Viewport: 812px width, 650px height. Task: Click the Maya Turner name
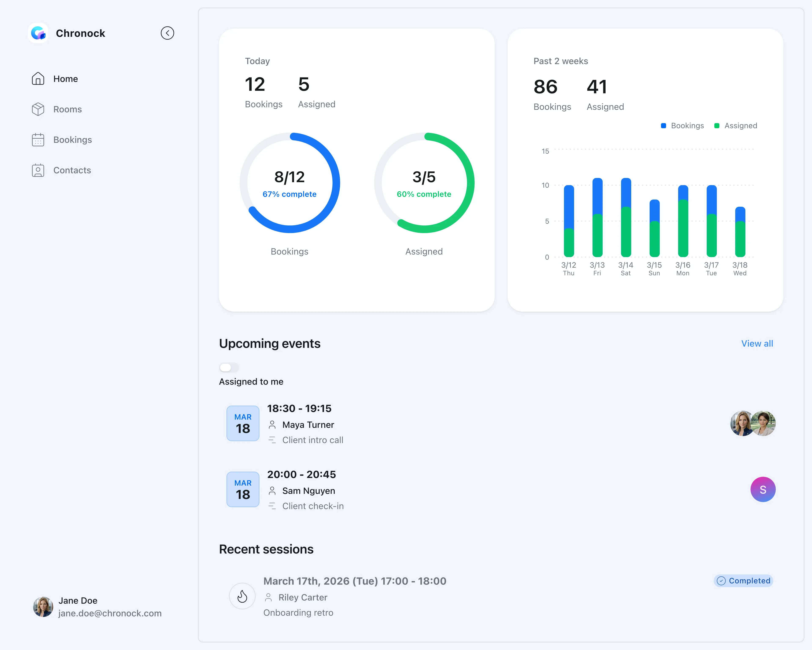[x=308, y=425]
